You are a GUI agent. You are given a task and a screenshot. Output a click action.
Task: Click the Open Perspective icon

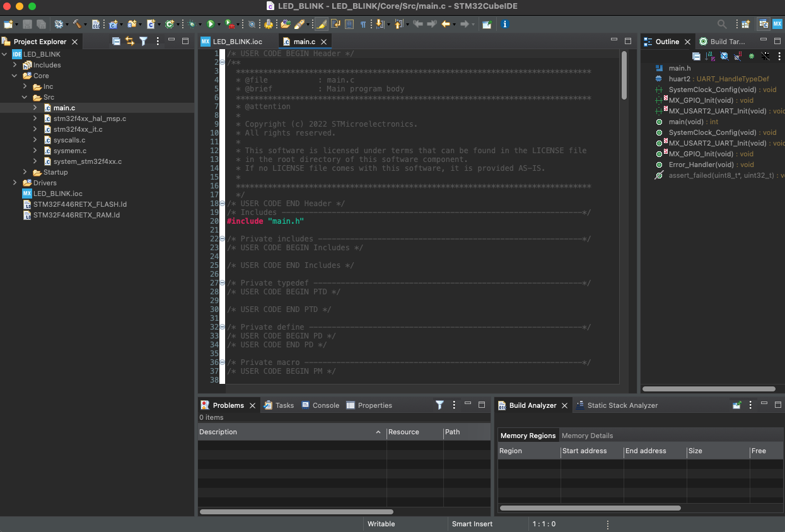coord(746,24)
